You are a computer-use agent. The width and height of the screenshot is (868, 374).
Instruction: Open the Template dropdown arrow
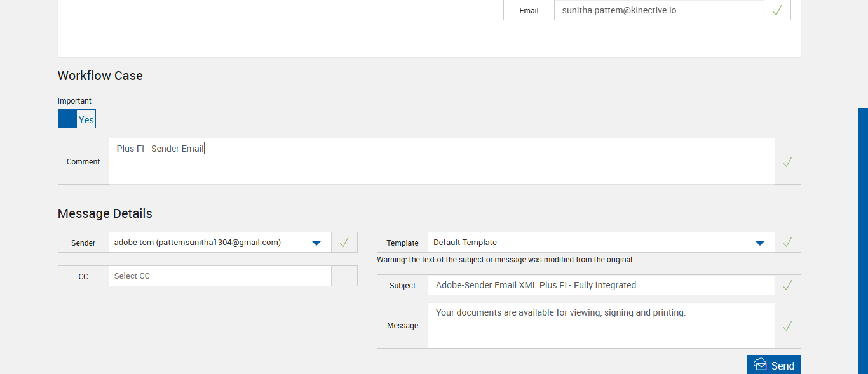[759, 243]
